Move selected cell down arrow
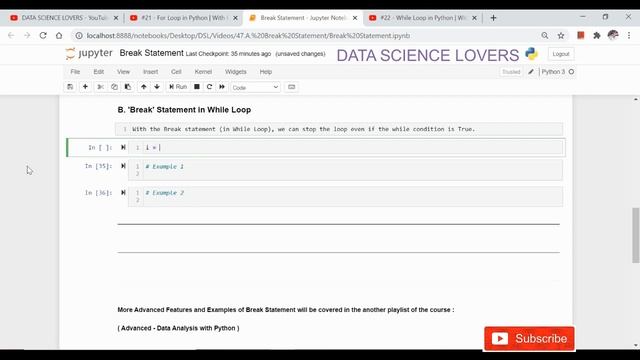The height and width of the screenshot is (360, 640). pos(157,87)
